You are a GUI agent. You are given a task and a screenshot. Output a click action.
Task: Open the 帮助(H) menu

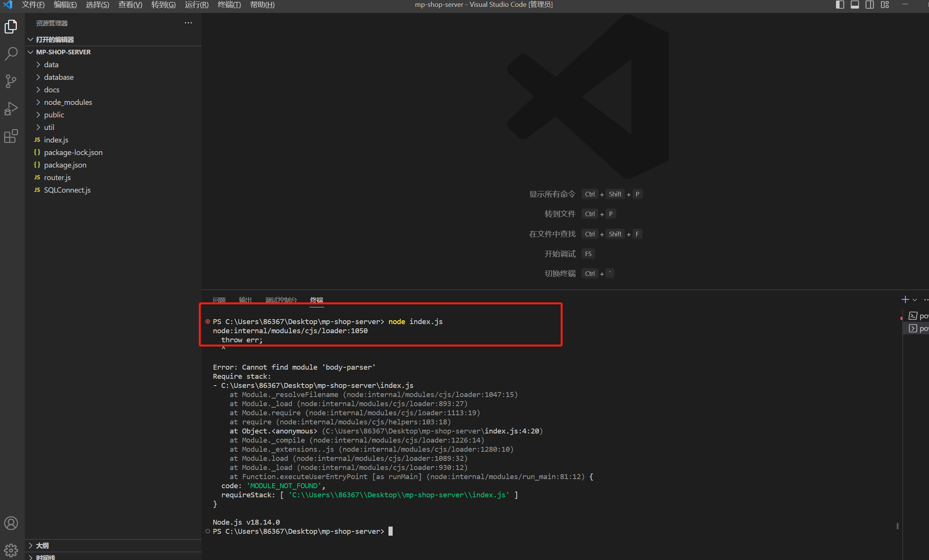click(x=262, y=5)
